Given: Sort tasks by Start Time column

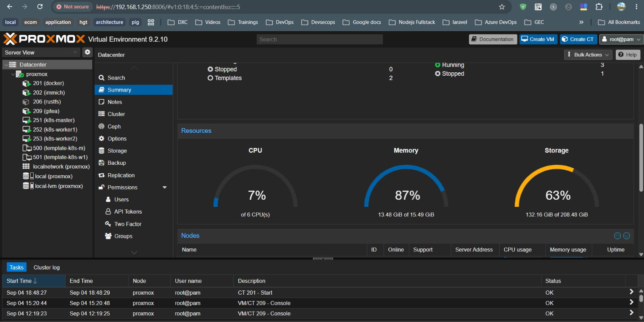Looking at the screenshot, I should click(34, 281).
